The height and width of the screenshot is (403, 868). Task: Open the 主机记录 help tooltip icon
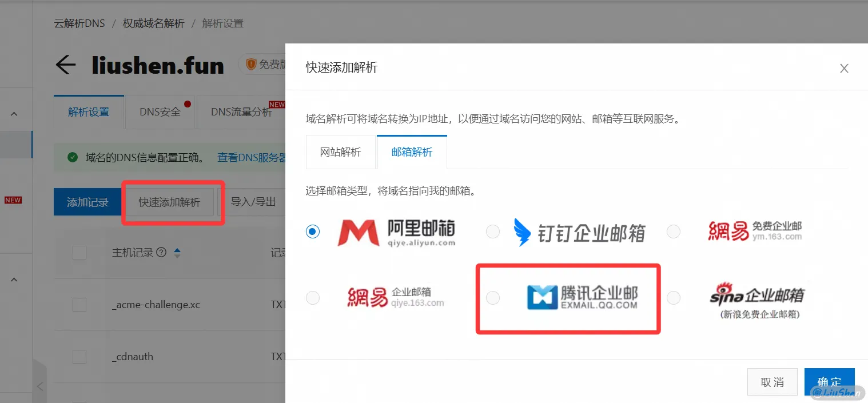click(x=161, y=252)
